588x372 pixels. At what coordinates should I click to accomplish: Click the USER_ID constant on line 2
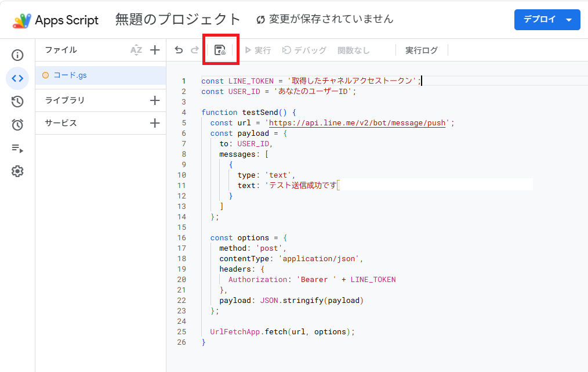tap(244, 91)
